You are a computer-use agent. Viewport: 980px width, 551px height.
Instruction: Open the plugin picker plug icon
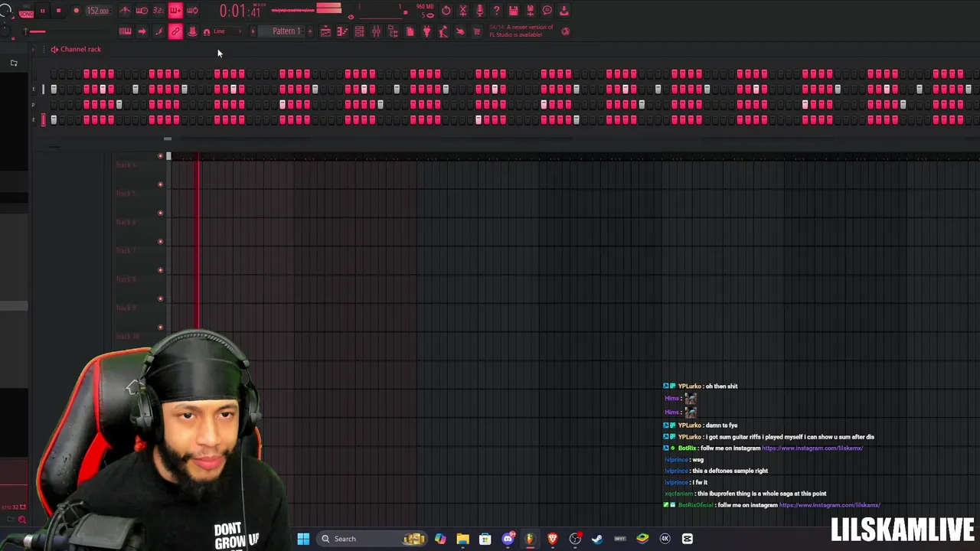pos(426,31)
